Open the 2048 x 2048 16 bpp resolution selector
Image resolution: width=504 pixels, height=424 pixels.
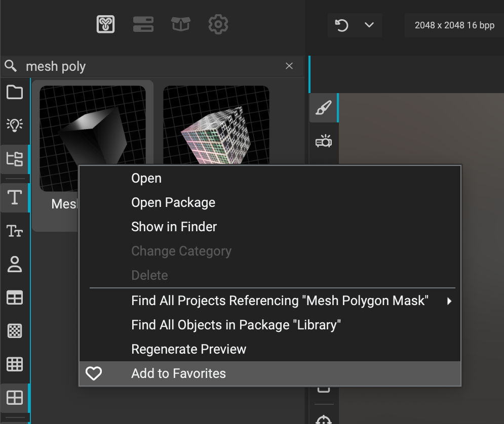coord(454,25)
